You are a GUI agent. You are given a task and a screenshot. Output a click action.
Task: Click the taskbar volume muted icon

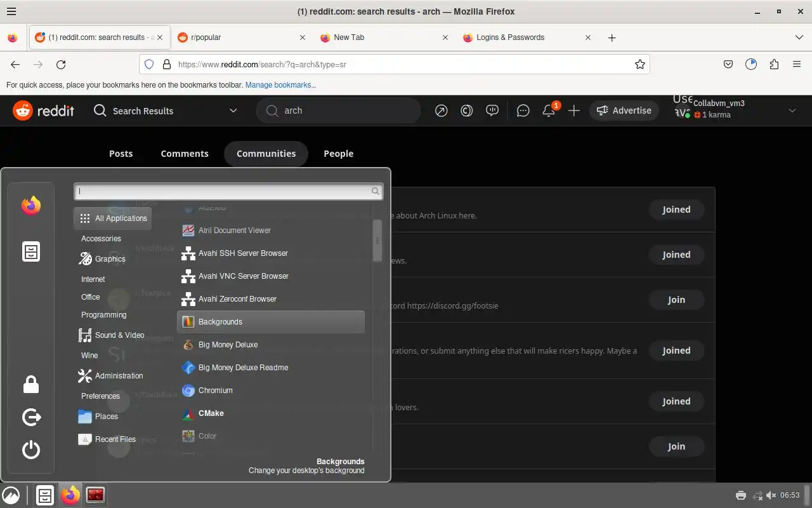[x=771, y=495]
